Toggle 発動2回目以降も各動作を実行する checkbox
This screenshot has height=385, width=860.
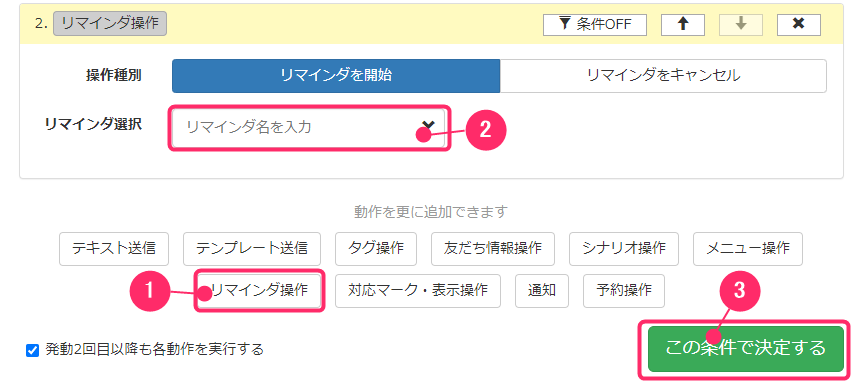click(32, 350)
